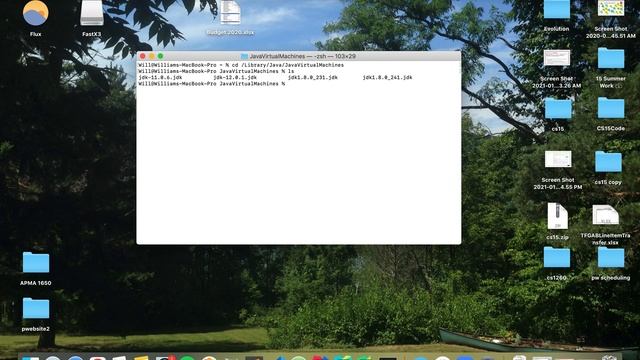Click the JavaVirtualMachines folder proxy icon in title bar
Screen dimensions: 640x360
click(244, 56)
